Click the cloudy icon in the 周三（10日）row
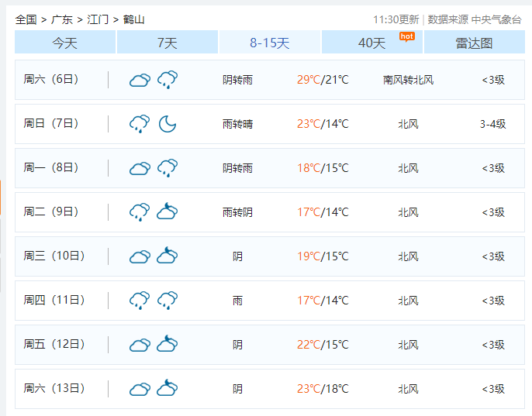The image size is (532, 416). coord(140,256)
